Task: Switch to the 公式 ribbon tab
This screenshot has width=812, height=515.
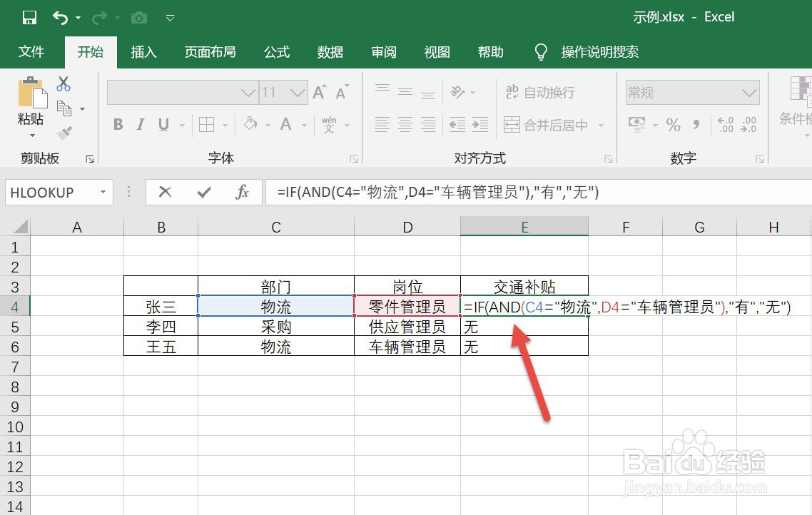Action: [276, 51]
